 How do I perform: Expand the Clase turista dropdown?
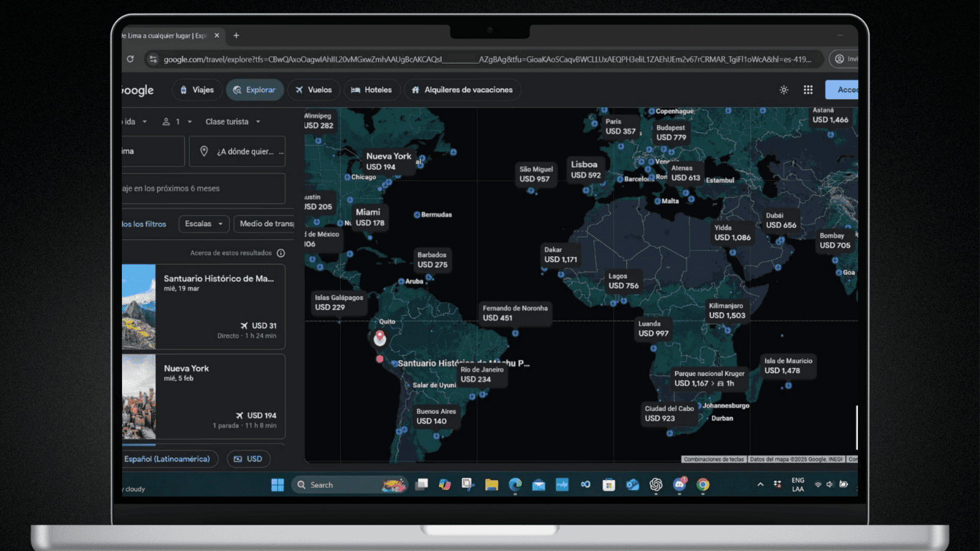click(233, 122)
